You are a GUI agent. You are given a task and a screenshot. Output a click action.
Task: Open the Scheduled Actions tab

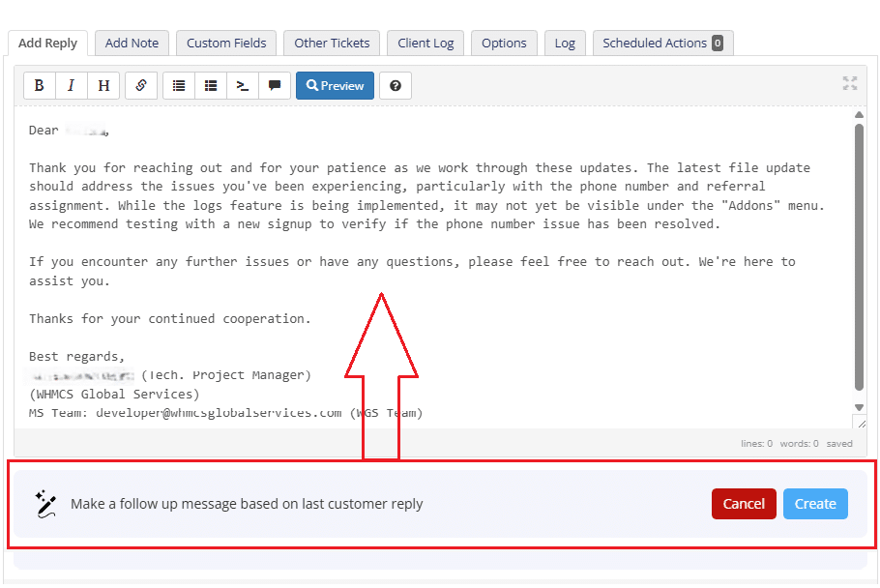(x=662, y=43)
